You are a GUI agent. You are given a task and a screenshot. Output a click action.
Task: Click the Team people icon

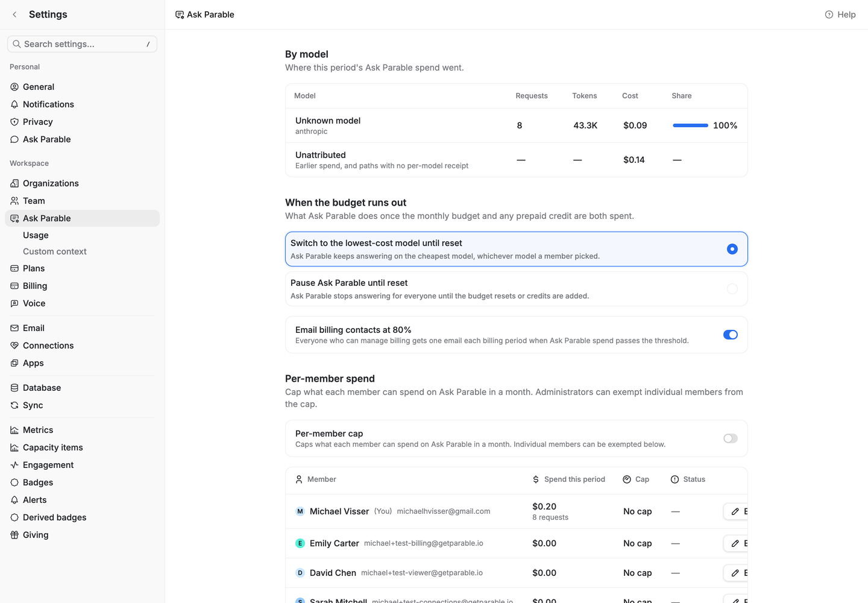pos(14,201)
